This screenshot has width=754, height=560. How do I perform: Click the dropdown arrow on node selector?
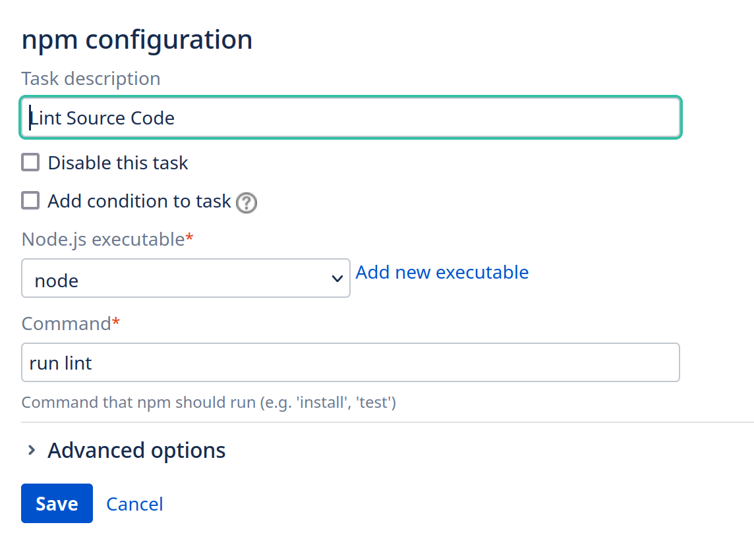[337, 279]
